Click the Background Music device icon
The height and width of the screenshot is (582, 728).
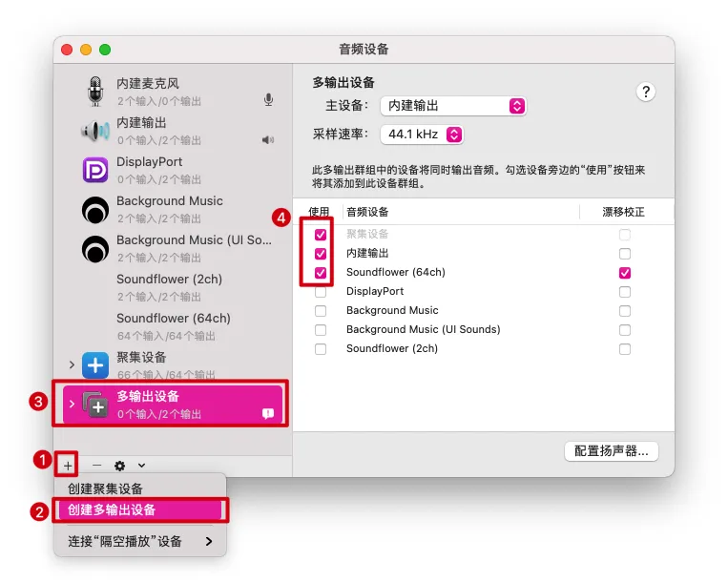[x=95, y=209]
